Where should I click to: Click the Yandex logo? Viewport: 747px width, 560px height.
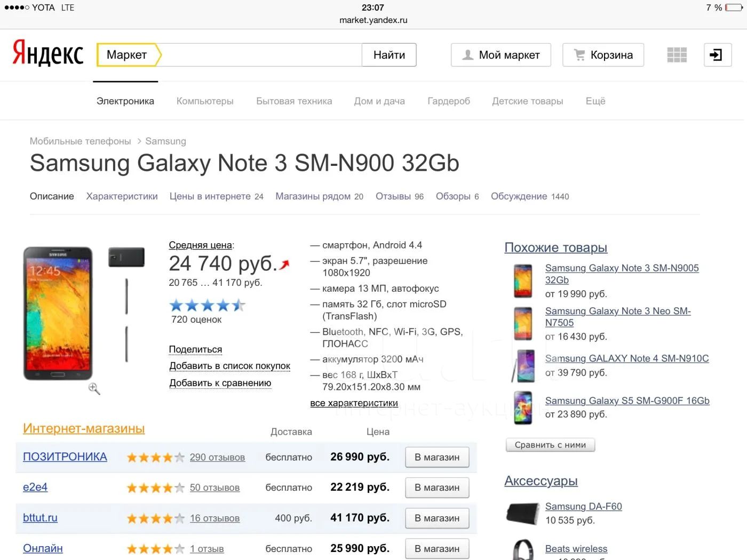(x=48, y=53)
